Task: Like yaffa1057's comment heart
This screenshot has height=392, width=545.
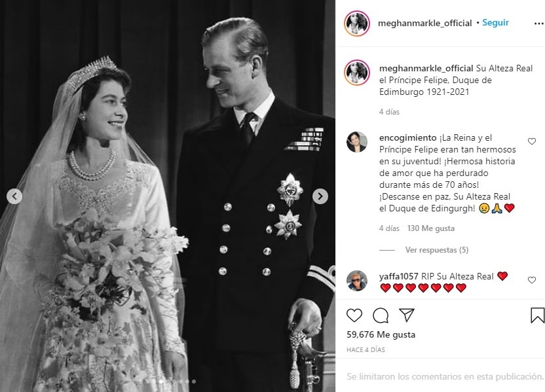Action: [x=532, y=280]
